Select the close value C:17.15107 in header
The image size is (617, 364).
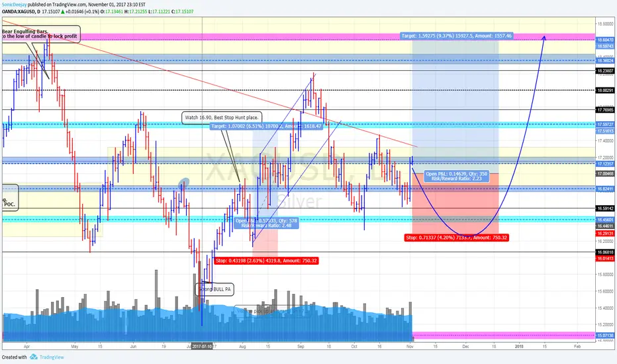click(183, 12)
